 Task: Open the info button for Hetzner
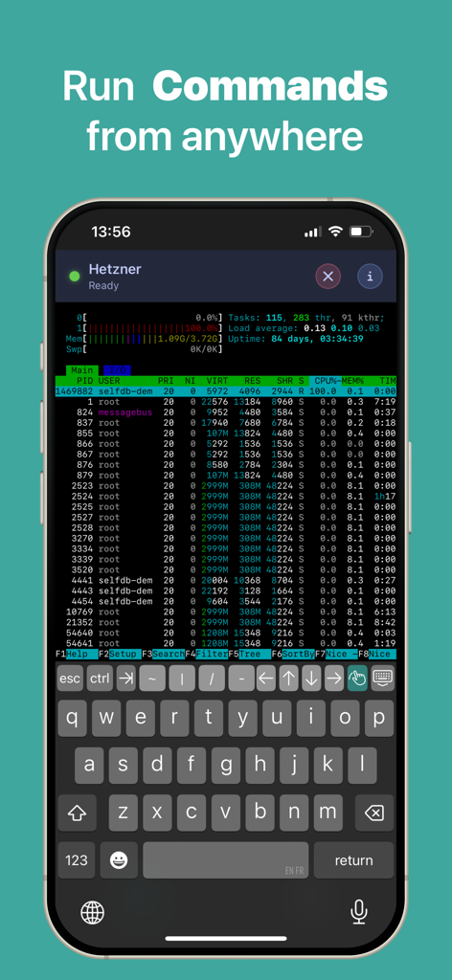pos(370,277)
